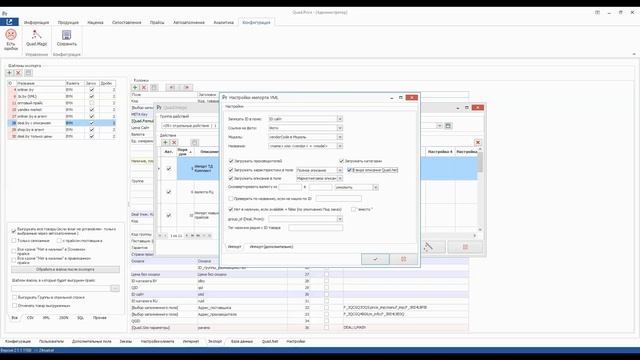Select the Import tab in YML dialog
Screen dimensions: 640x360
point(235,247)
